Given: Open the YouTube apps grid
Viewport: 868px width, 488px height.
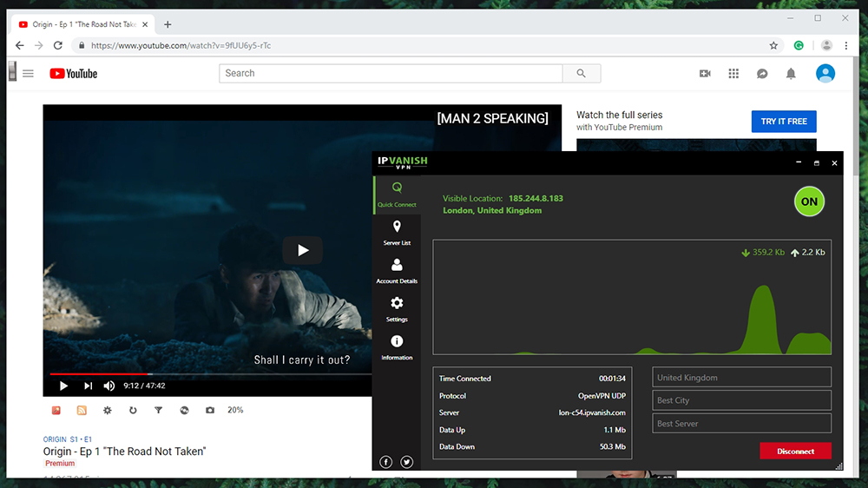Looking at the screenshot, I should tap(733, 73).
